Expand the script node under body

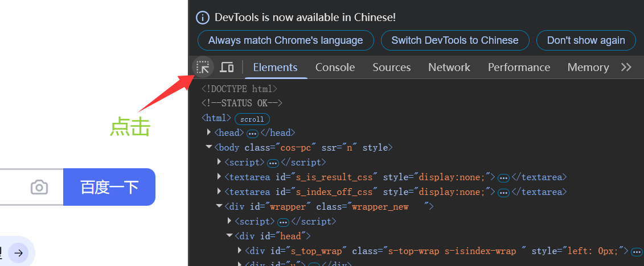[219, 161]
